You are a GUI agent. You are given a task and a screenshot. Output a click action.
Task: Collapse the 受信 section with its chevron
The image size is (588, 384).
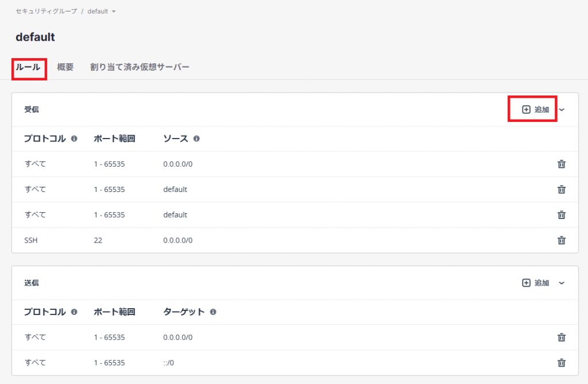(x=562, y=109)
